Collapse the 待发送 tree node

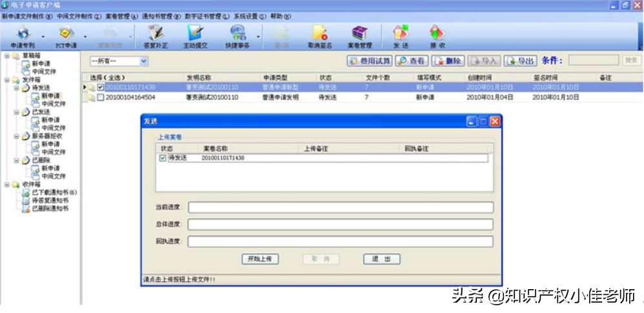pyautogui.click(x=16, y=88)
